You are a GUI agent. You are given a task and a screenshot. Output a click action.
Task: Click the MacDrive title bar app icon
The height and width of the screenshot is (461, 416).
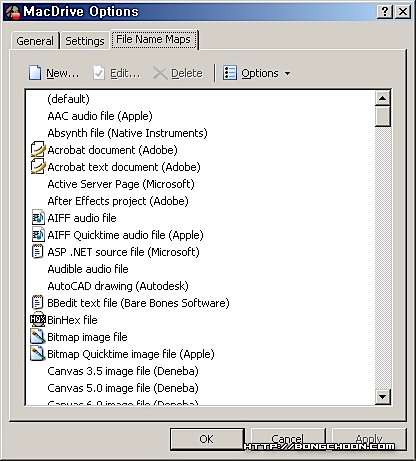point(13,12)
